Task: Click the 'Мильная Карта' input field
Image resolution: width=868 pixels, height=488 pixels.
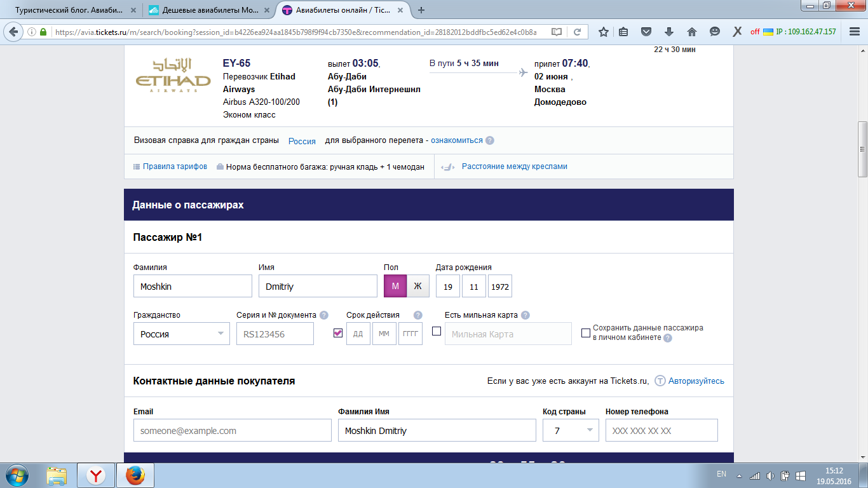Action: coord(508,334)
